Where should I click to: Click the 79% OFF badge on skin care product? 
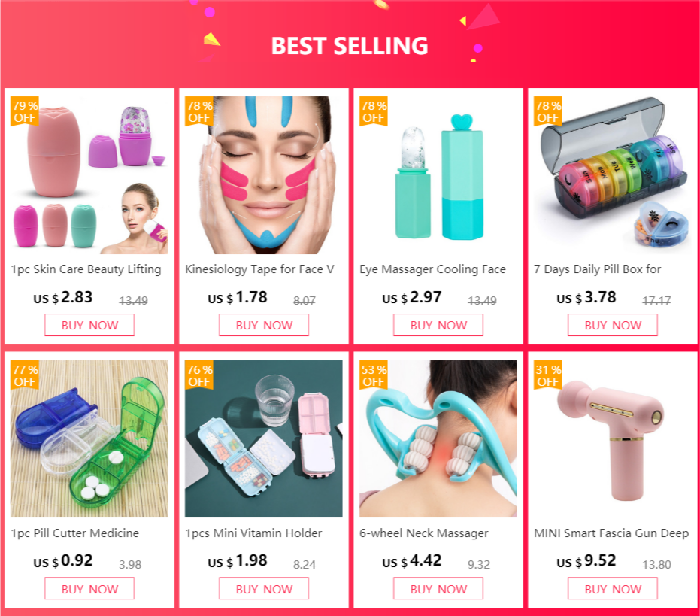(25, 111)
